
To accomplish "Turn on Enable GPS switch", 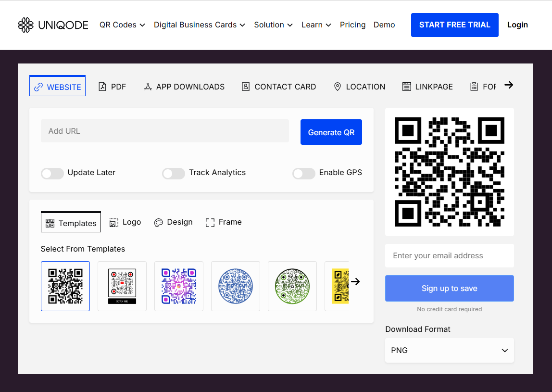I will point(303,173).
